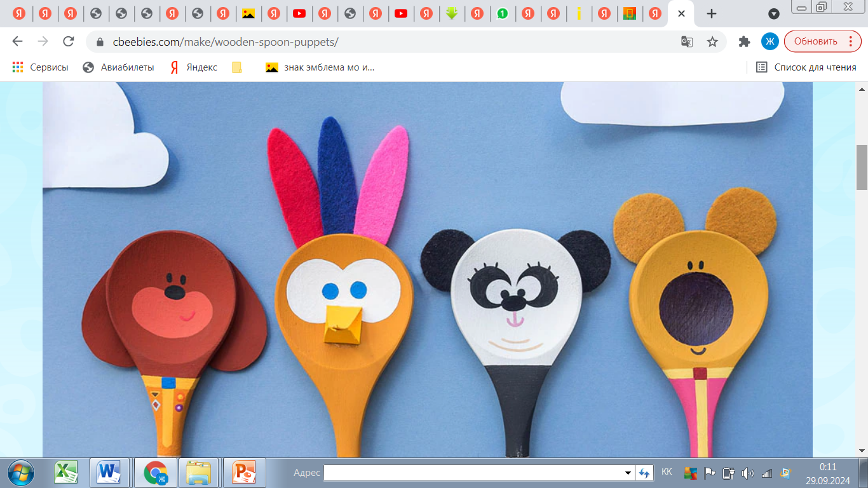868x488 pixels.
Task: Expand the taskbar address dropdown arrow
Action: pyautogui.click(x=628, y=473)
